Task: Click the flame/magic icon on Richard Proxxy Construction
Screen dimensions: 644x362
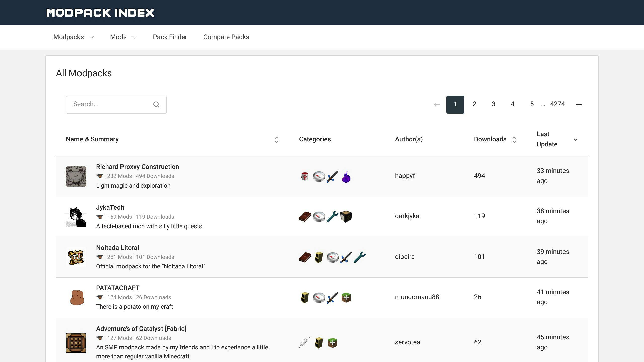Action: pyautogui.click(x=346, y=176)
